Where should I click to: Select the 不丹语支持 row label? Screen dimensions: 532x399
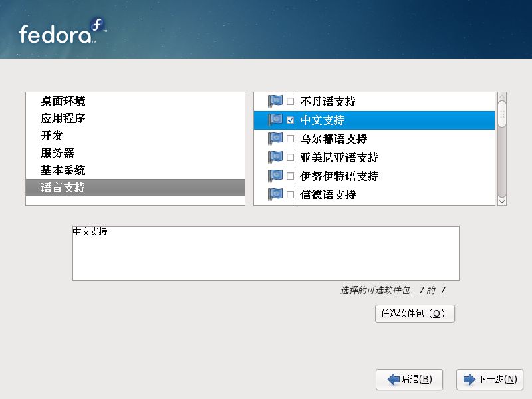click(328, 102)
